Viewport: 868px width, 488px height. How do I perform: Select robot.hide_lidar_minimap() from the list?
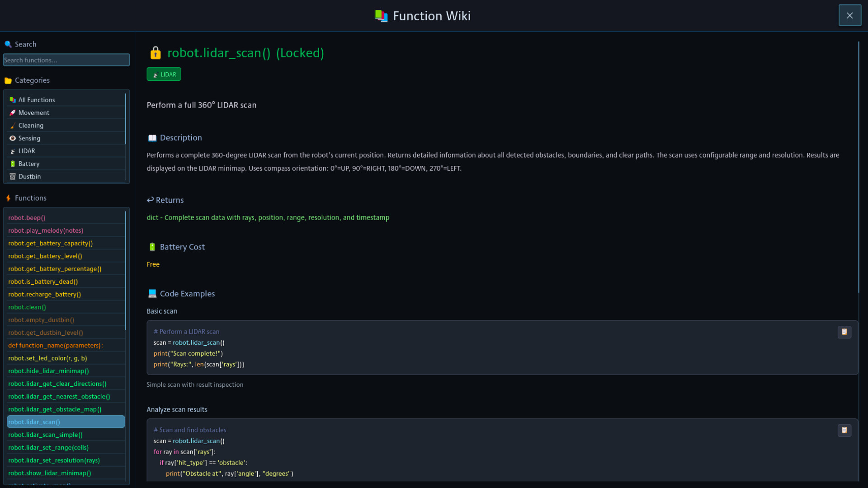tap(48, 371)
